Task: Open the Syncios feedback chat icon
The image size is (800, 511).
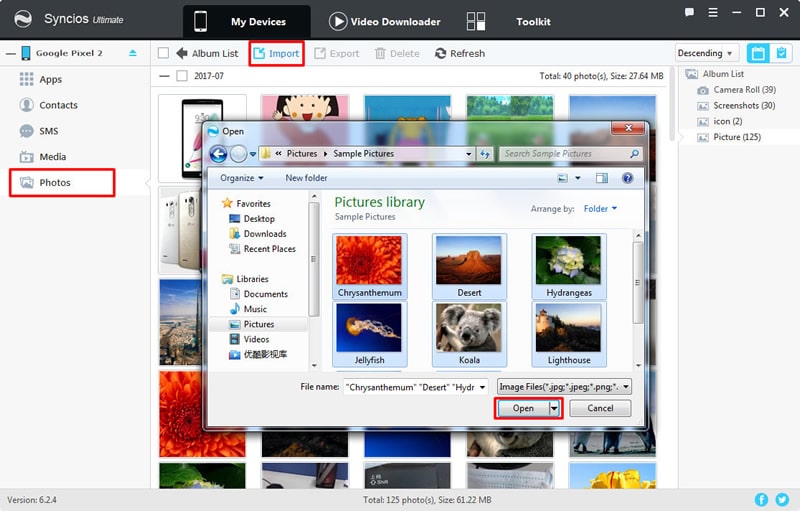Action: tap(689, 12)
